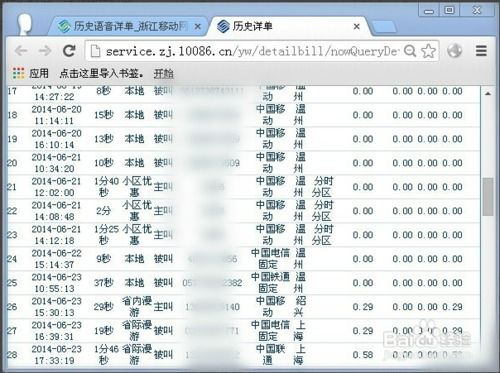Minimize the browser window
500x373 pixels.
point(429,11)
